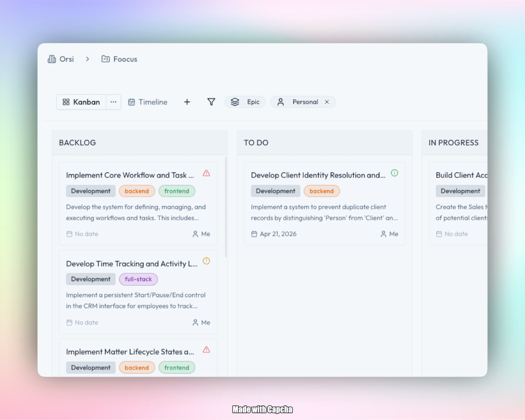Click the plus button to add a view

(x=187, y=102)
